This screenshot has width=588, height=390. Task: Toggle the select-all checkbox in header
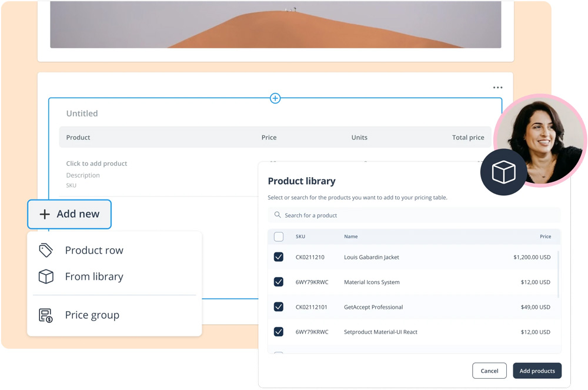(279, 236)
